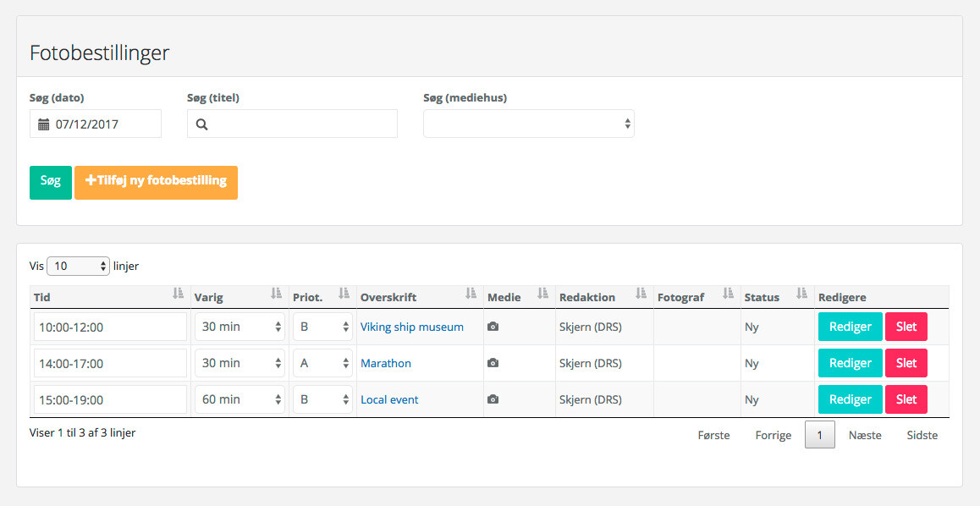Screen dimensions: 980x506
Task: Click sort icon for Overskrift column
Action: (x=471, y=294)
